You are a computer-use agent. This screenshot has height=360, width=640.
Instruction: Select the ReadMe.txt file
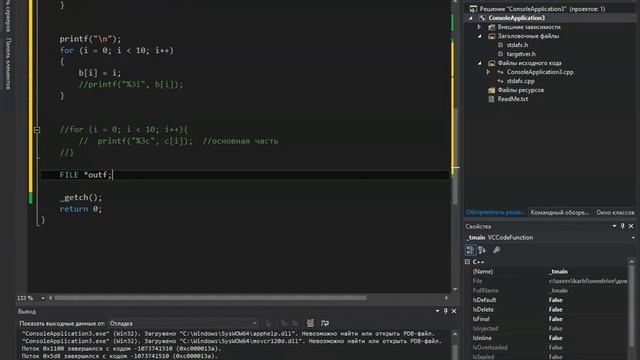click(513, 99)
